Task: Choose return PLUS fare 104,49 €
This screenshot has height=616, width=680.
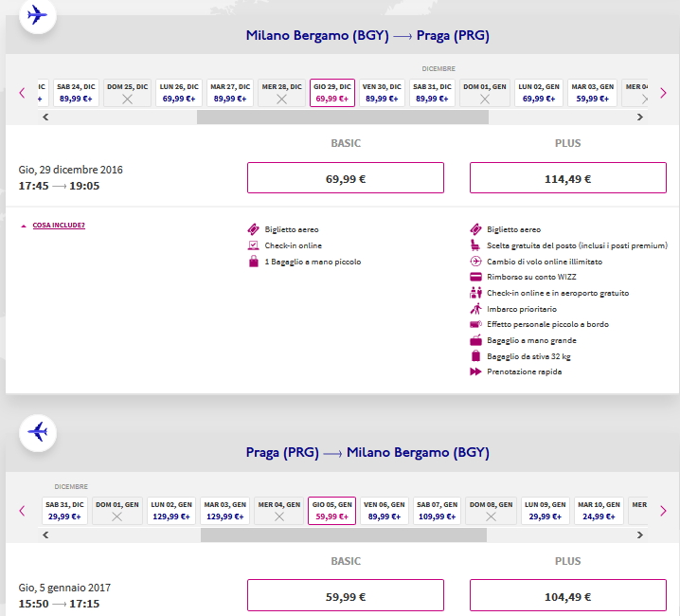Action: [567, 597]
